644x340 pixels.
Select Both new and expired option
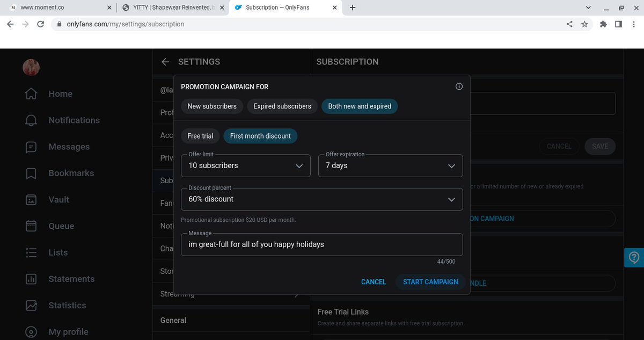tap(360, 106)
